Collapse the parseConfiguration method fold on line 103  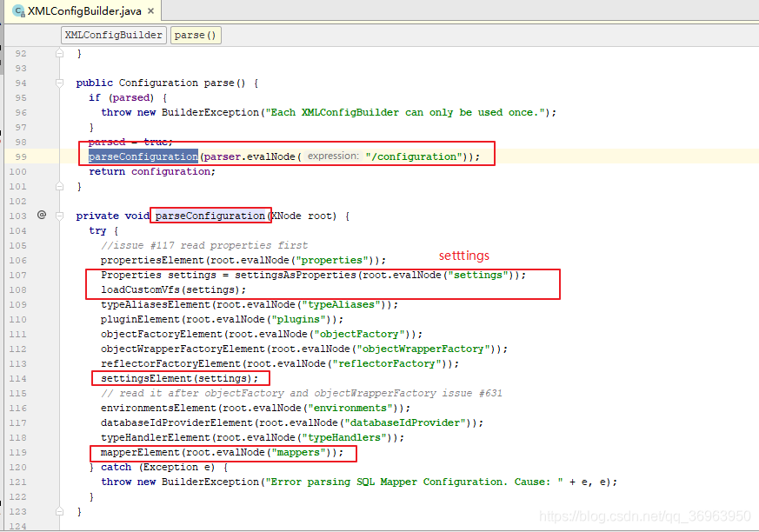pyautogui.click(x=59, y=216)
